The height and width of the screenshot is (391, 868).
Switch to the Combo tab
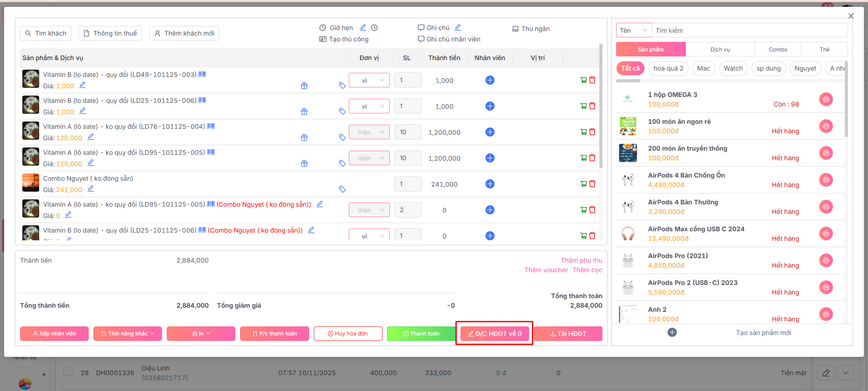click(778, 49)
